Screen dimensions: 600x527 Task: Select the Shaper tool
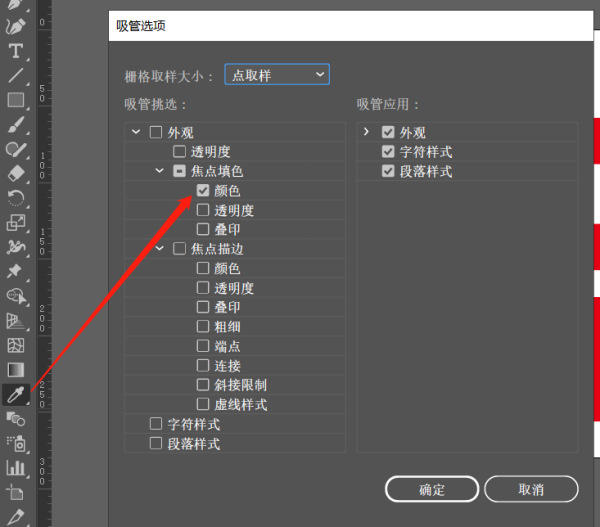pos(16,150)
